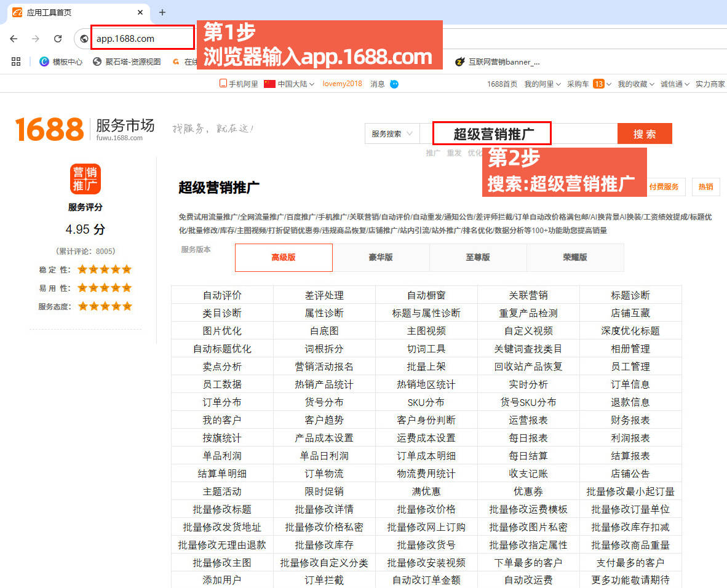Click the 1688 服务市场 logo
Screen dimensions: 727x588
(x=85, y=129)
